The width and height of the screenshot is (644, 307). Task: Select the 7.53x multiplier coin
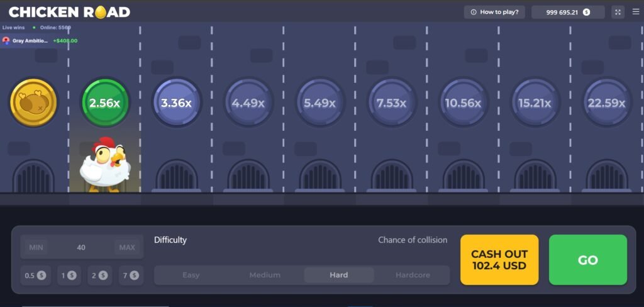(x=391, y=103)
